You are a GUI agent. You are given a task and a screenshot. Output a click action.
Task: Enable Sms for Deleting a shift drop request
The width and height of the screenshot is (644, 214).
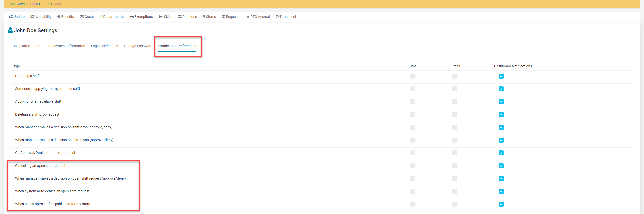point(413,115)
